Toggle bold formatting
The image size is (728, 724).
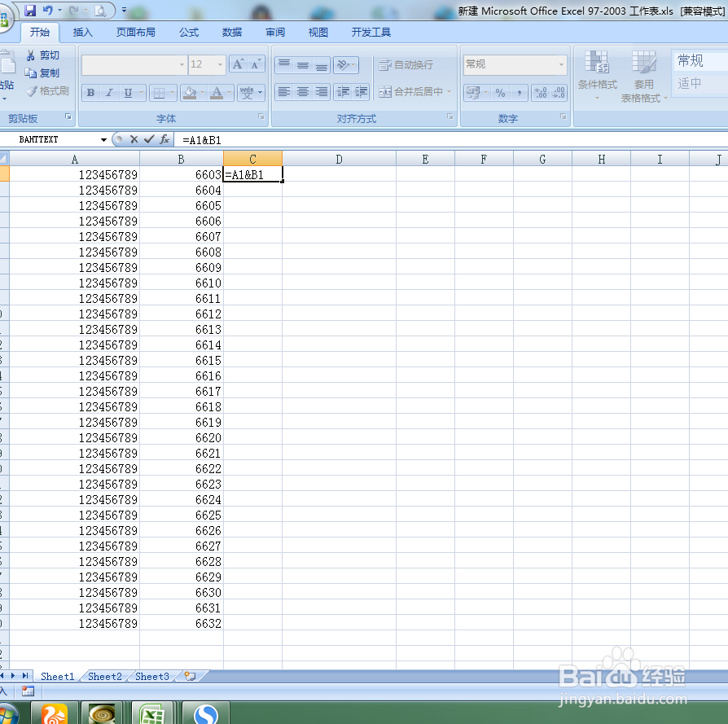[x=91, y=92]
